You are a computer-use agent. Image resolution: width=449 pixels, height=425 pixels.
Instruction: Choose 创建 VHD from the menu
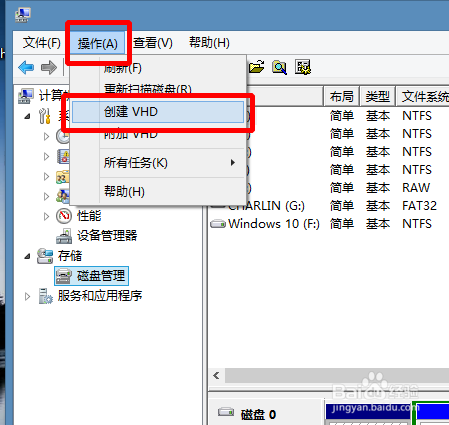[158, 112]
